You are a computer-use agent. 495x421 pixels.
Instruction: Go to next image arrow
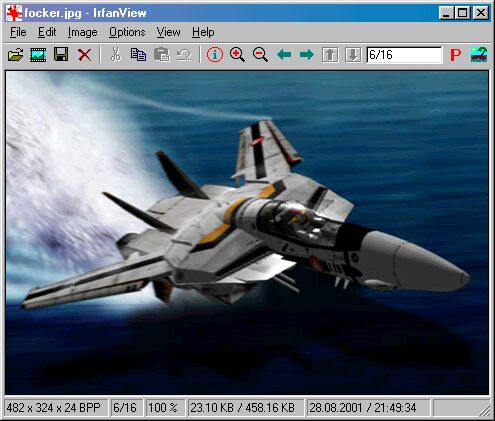coord(307,55)
